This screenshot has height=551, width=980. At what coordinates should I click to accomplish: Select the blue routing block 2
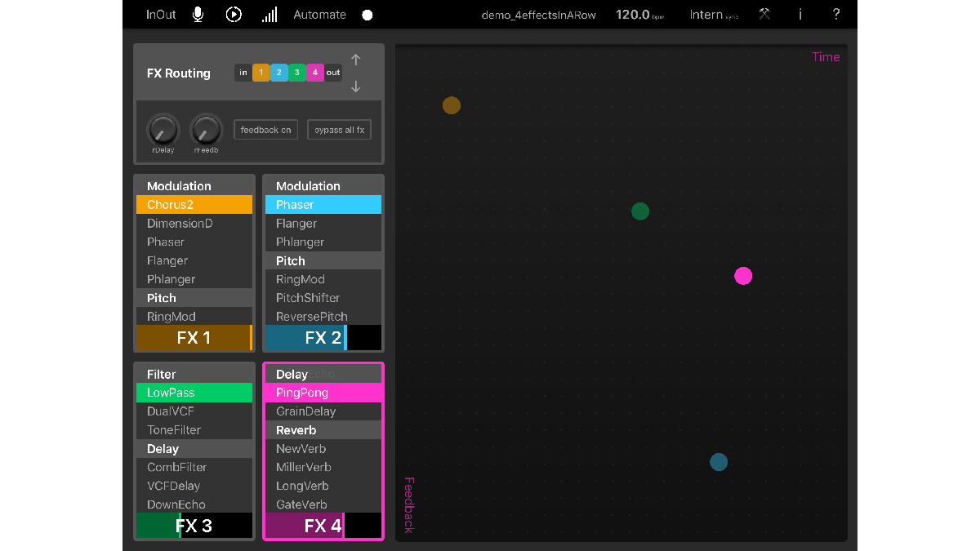tap(279, 73)
